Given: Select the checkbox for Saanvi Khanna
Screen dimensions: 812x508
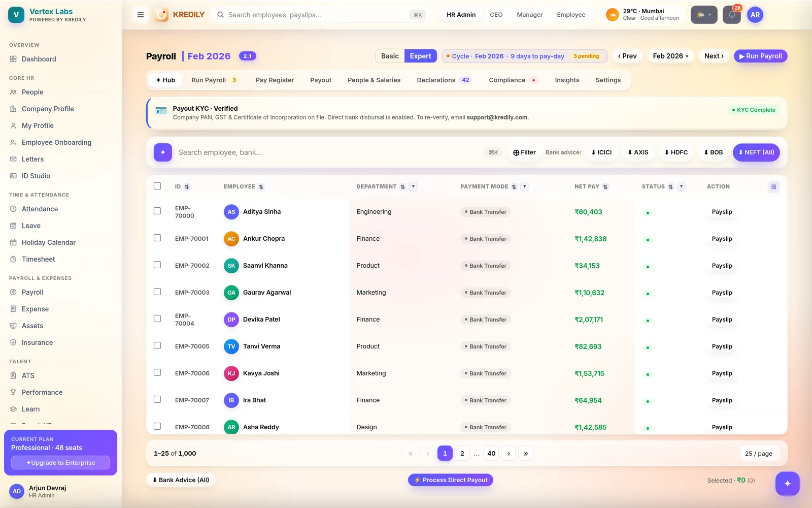Looking at the screenshot, I should click(x=157, y=265).
